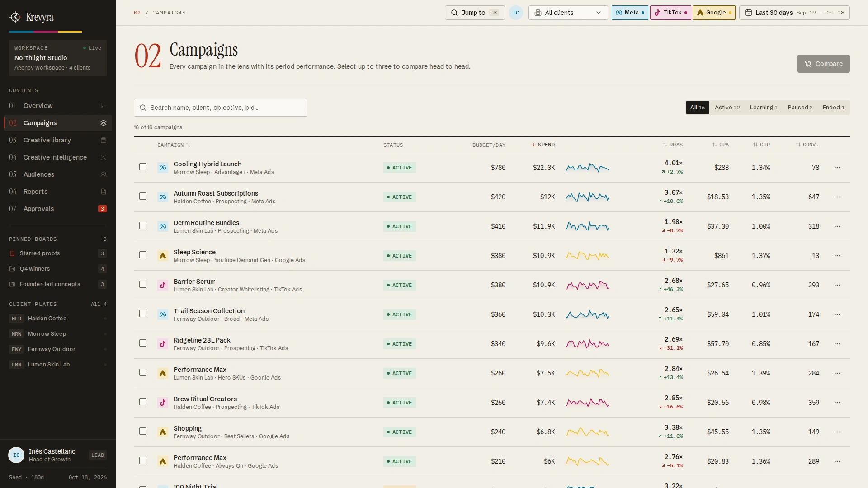This screenshot has width=868, height=488.
Task: Click the Krevyra logo icon
Action: click(15, 17)
